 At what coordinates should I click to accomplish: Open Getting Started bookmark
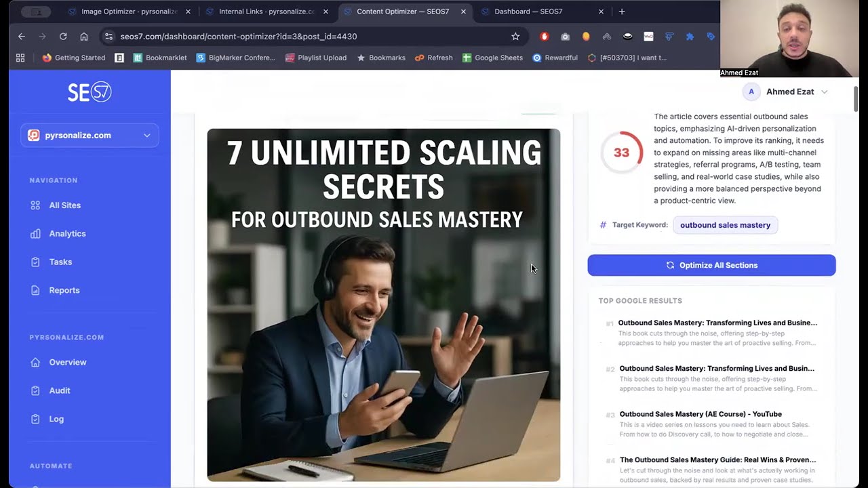(x=73, y=58)
